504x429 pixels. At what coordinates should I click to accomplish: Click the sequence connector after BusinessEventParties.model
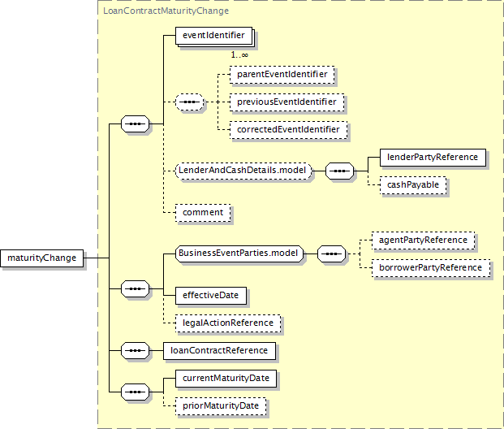pos(330,253)
